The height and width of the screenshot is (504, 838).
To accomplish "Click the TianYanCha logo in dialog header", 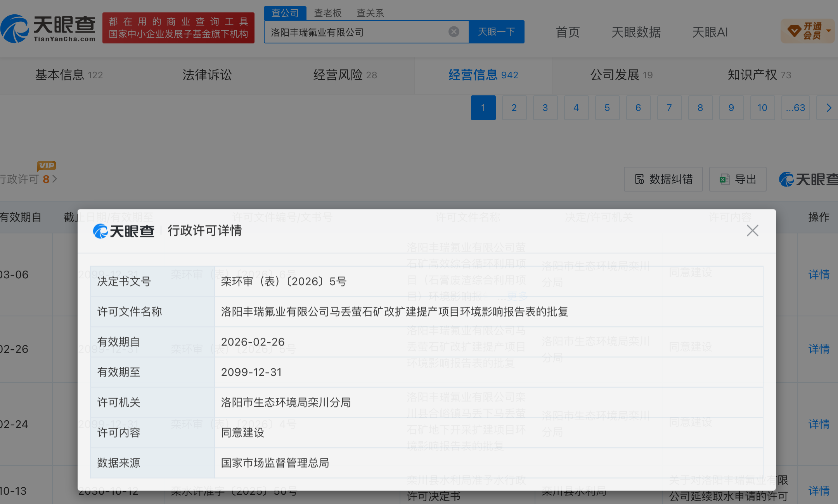I will pos(123,231).
